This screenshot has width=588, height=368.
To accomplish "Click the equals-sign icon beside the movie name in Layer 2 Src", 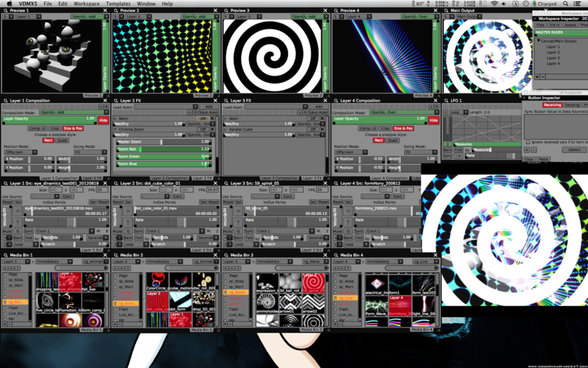I will point(128,210).
